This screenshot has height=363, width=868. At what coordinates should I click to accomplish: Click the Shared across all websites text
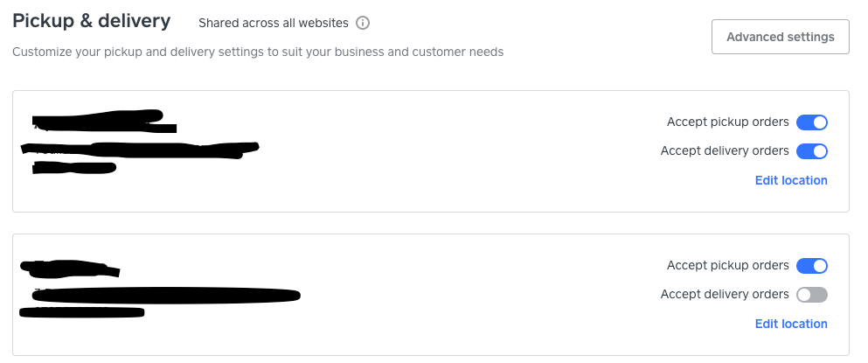tap(273, 23)
